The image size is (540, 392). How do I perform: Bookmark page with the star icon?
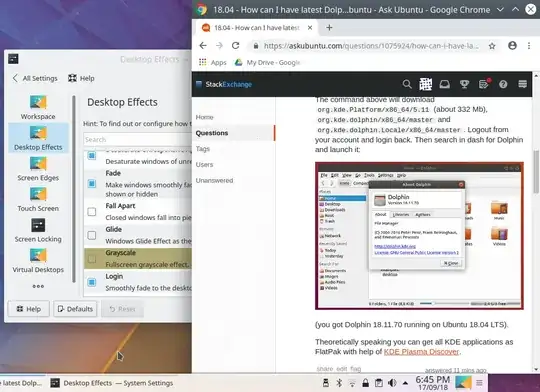492,46
